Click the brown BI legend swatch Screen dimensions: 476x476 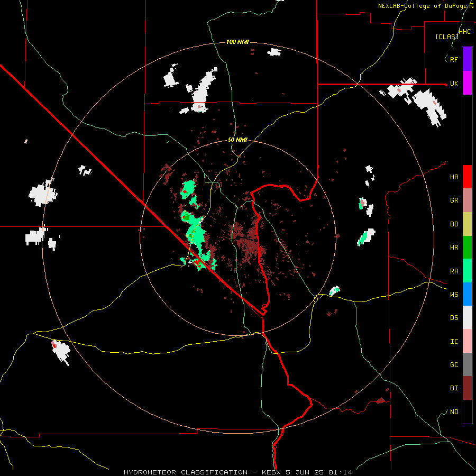click(467, 388)
